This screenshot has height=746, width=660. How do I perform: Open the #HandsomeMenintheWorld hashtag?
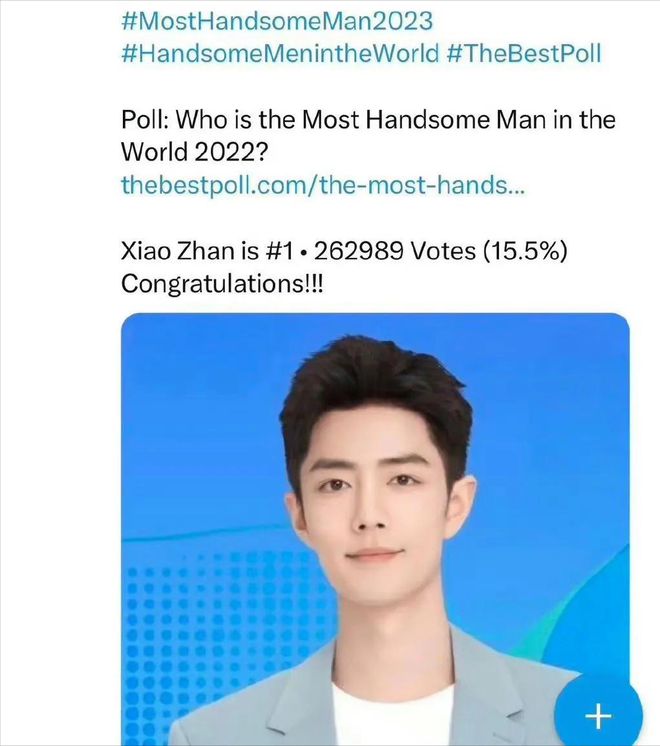click(280, 53)
